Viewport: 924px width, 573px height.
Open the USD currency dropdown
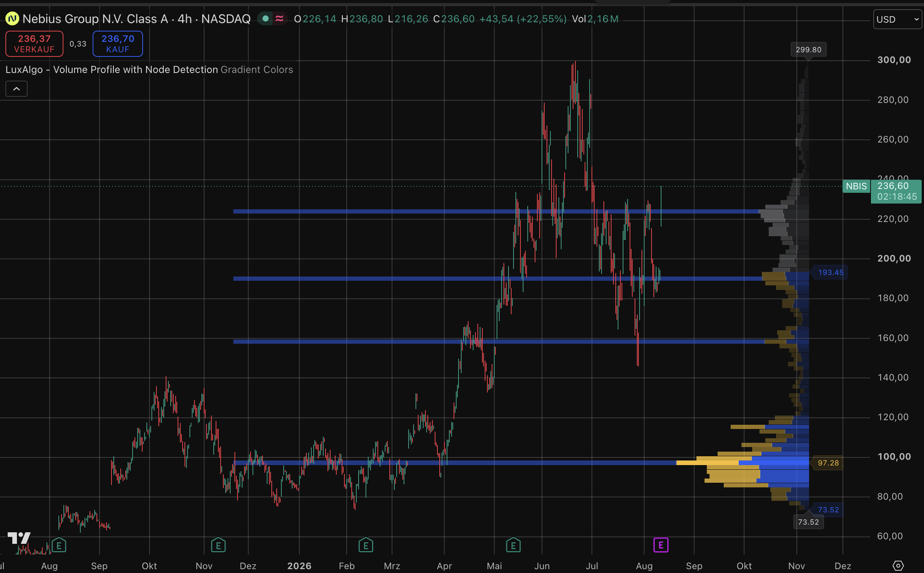897,19
